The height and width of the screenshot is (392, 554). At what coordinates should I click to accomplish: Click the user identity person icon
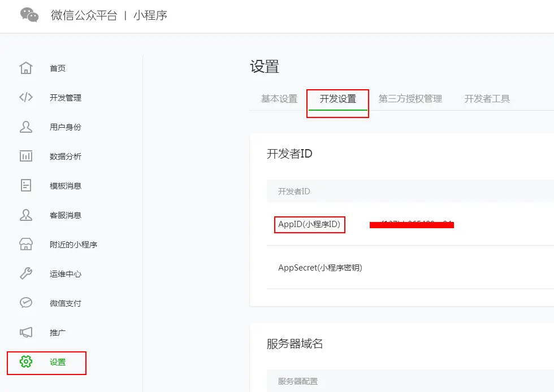26,127
